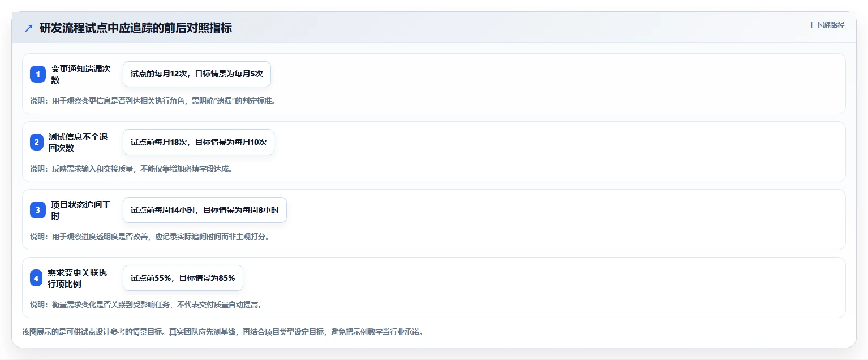Image resolution: width=868 pixels, height=360 pixels.
Task: Click the footer text starting with 该图展示的是
Action: tap(222, 332)
